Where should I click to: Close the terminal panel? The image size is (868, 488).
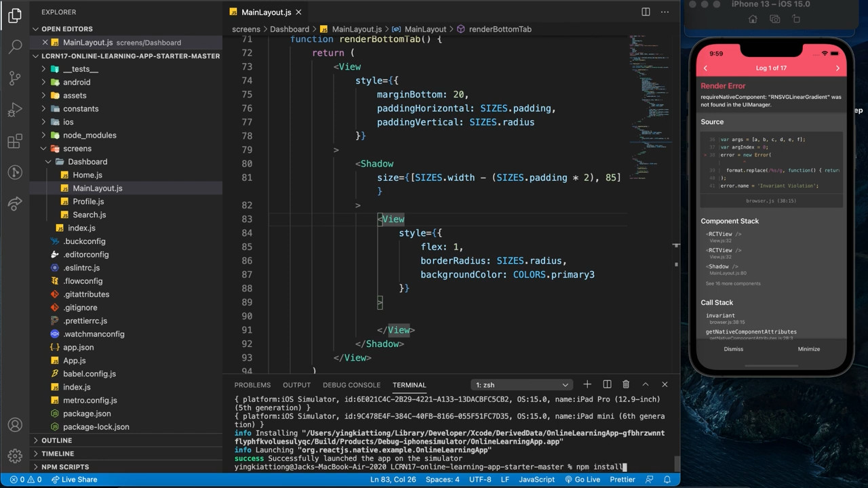(665, 384)
